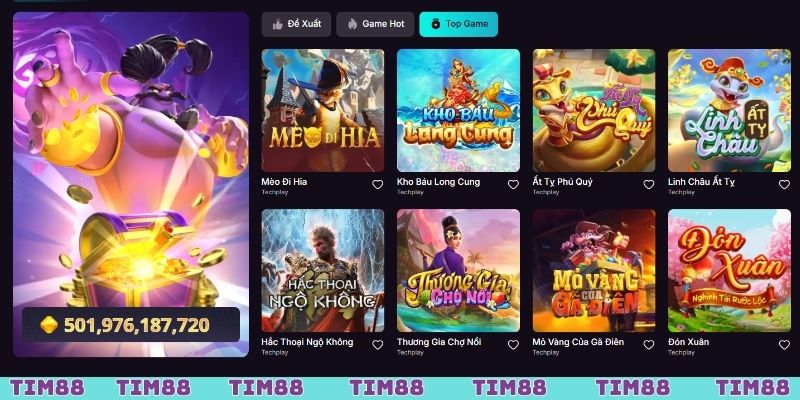Toggle heart for Kho Báu Long Cung
This screenshot has height=400, width=800.
click(x=513, y=185)
